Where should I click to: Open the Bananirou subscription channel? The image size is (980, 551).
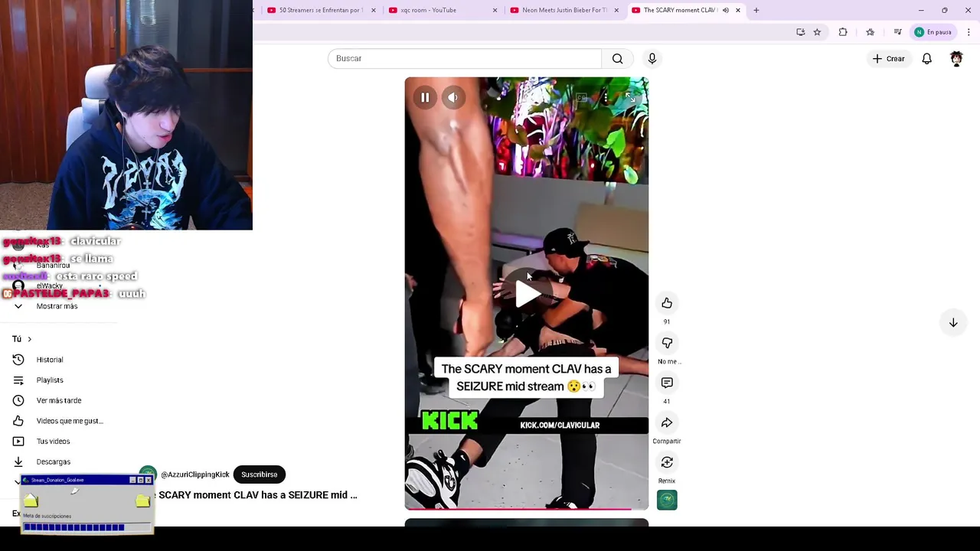click(x=53, y=265)
